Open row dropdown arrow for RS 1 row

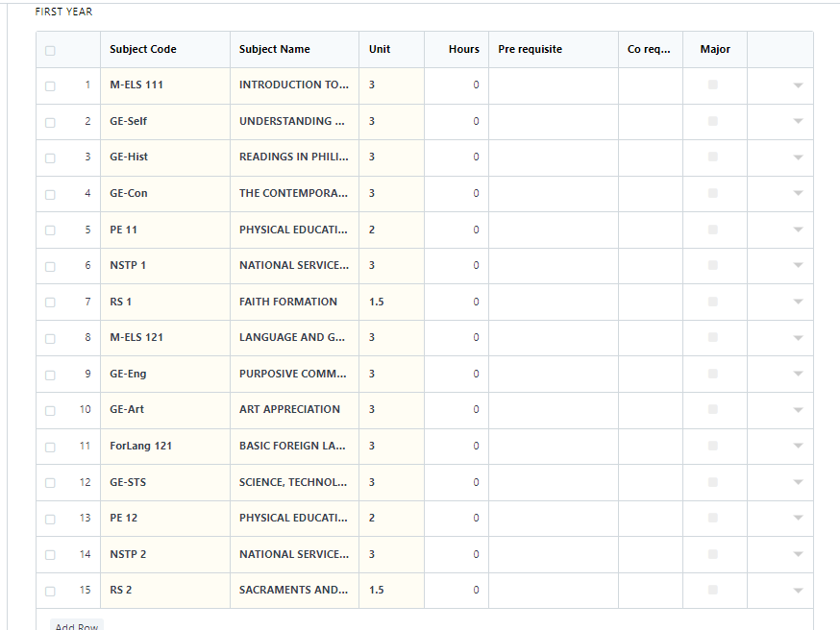797,303
